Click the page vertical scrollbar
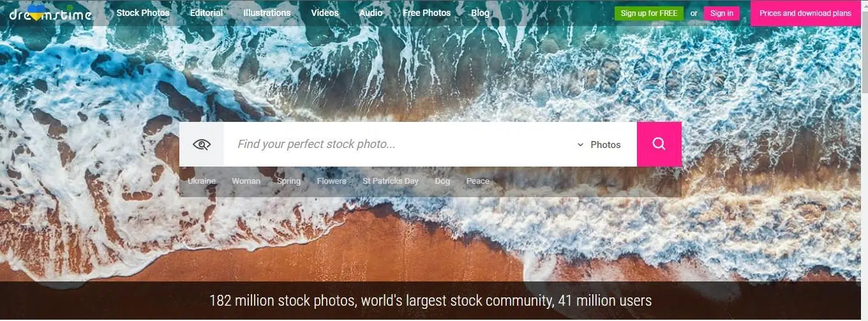The height and width of the screenshot is (321, 868). coord(864,160)
